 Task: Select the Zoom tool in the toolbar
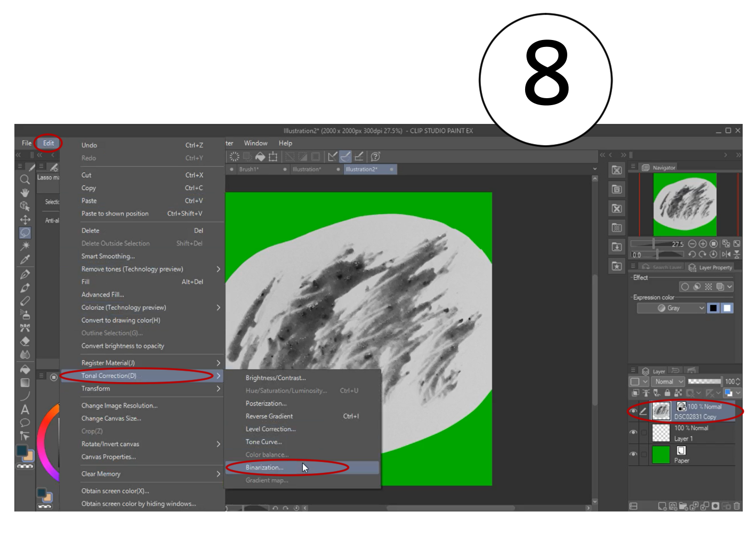point(24,180)
